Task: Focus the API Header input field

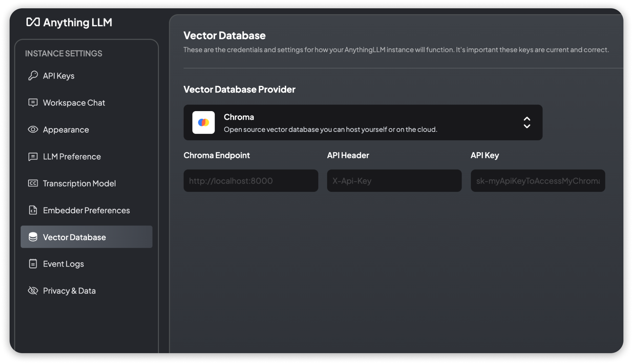Action: click(x=394, y=181)
